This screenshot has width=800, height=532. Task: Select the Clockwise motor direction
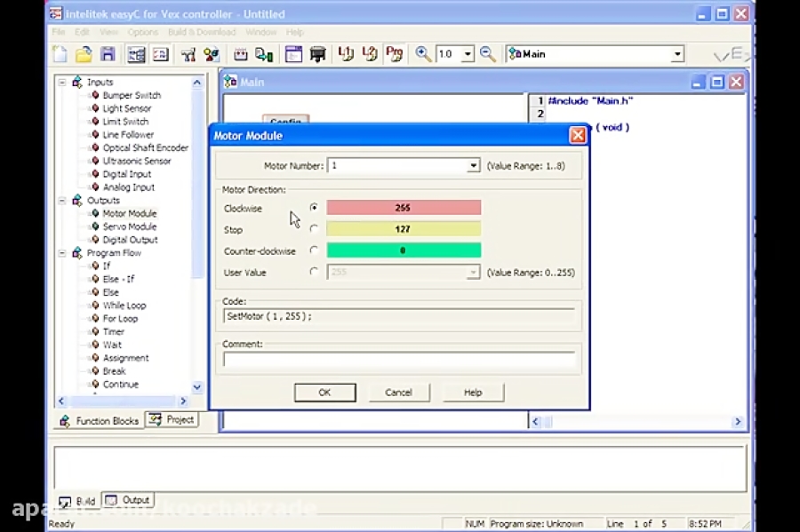(x=314, y=207)
